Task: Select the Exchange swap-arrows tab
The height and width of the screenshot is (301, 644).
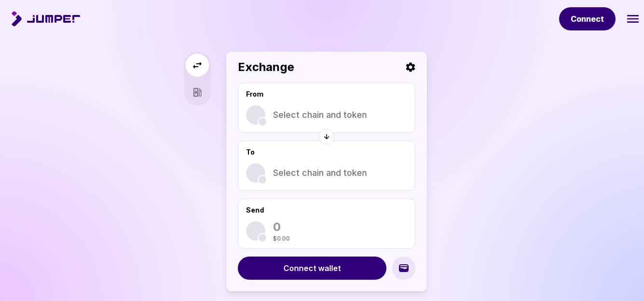Action: click(197, 65)
